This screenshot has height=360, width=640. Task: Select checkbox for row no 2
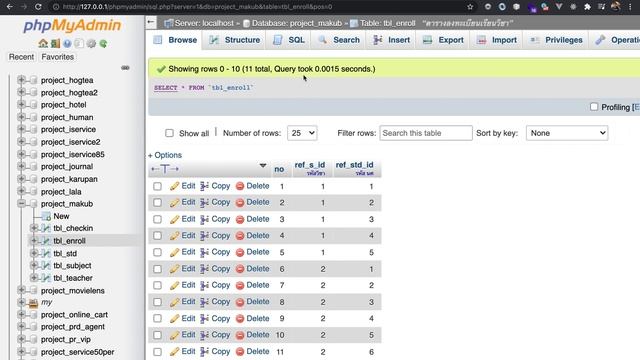(158, 203)
